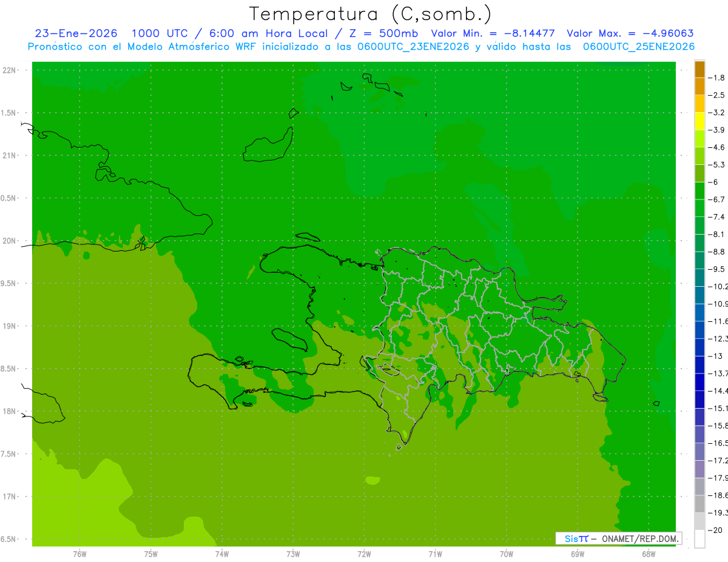The height and width of the screenshot is (562, 728).
Task: Select the date text "23-Ene-2026"
Action: pos(76,34)
